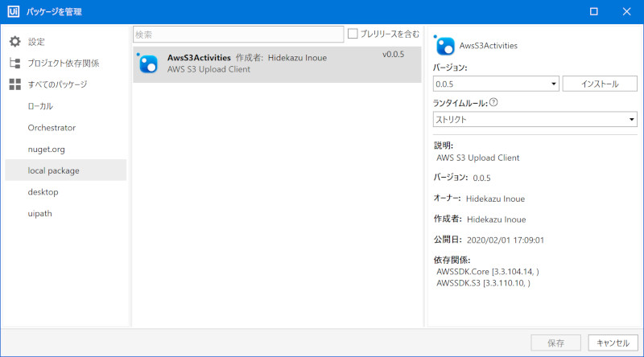Expand the ストリクト runtime rule dropdown
The height and width of the screenshot is (357, 644).
click(535, 120)
